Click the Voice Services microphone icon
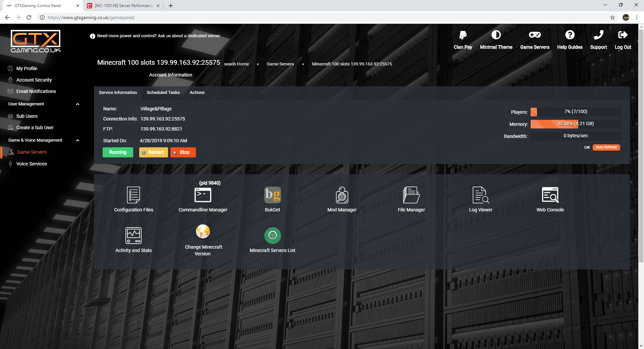Viewport: 644px width, 349px height. [x=10, y=164]
